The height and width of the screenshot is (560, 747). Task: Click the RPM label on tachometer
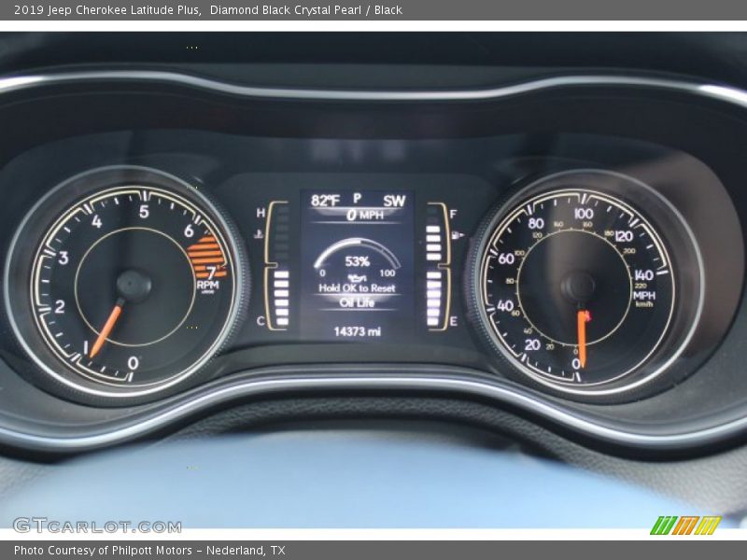click(x=207, y=285)
